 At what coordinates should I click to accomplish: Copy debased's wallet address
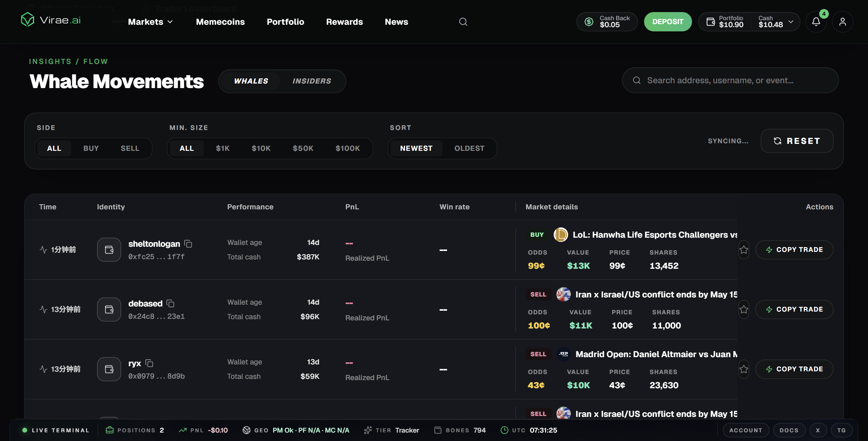(171, 303)
